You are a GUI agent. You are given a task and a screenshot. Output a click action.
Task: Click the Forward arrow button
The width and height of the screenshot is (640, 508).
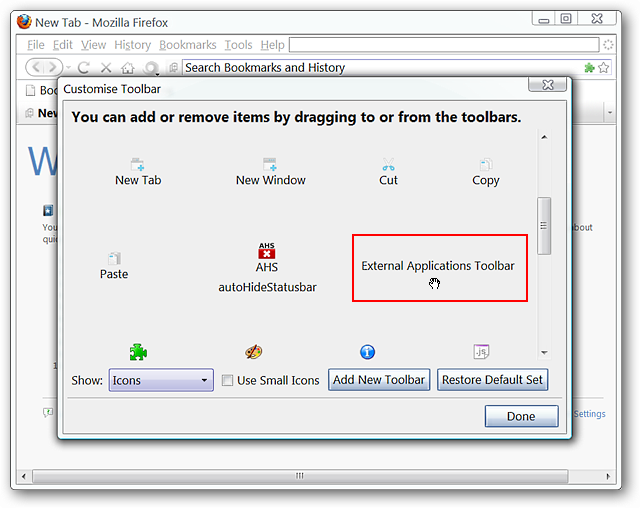(53, 67)
